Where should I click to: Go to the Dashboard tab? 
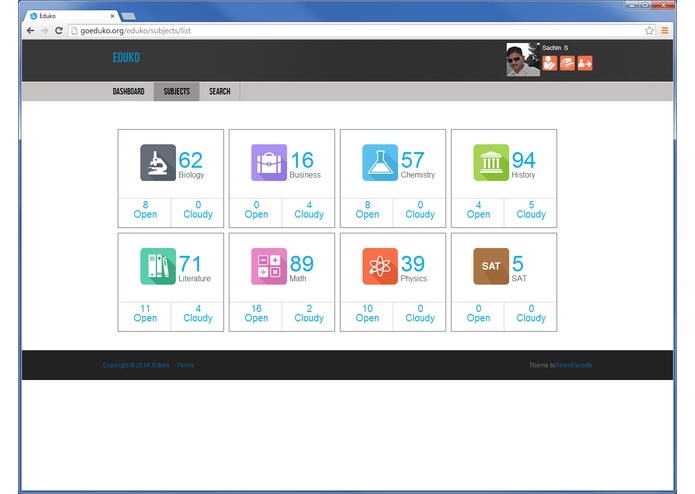click(129, 91)
